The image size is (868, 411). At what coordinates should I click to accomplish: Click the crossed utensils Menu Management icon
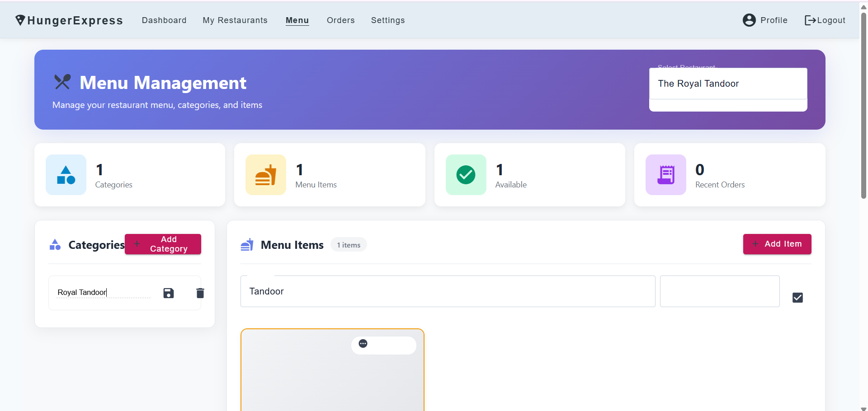coord(62,82)
